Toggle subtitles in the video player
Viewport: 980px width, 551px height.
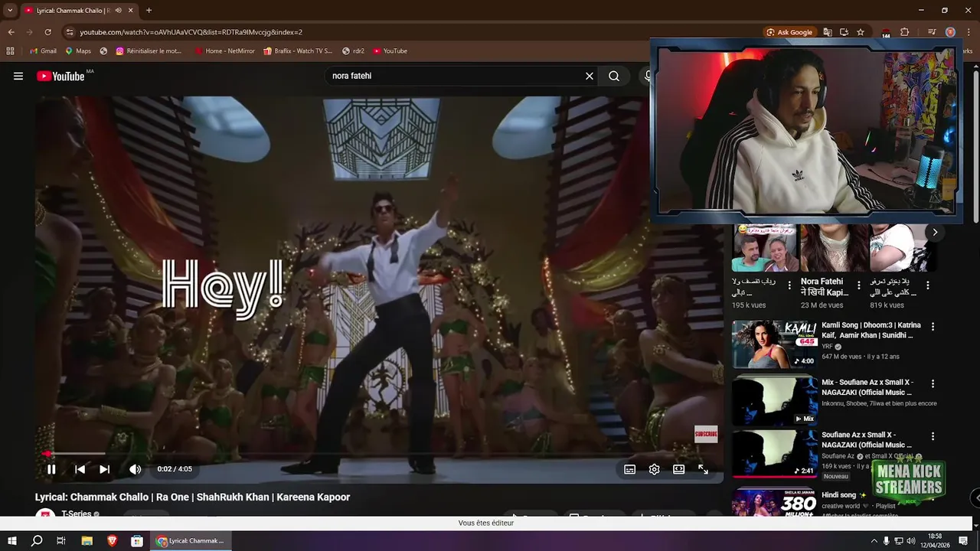629,469
